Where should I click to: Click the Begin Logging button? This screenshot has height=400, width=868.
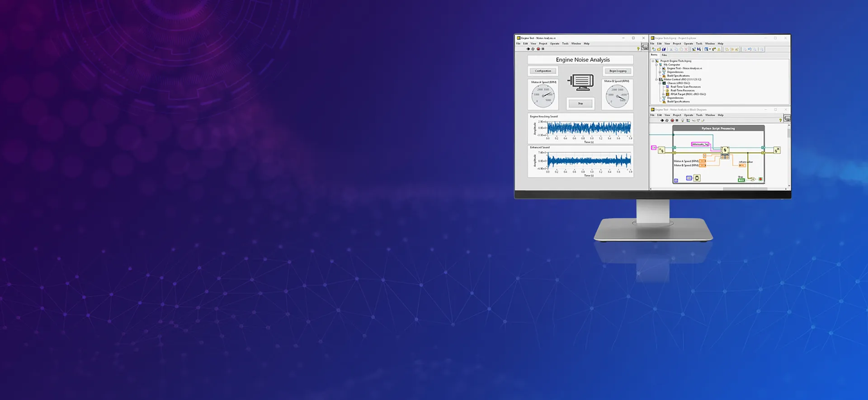[618, 71]
